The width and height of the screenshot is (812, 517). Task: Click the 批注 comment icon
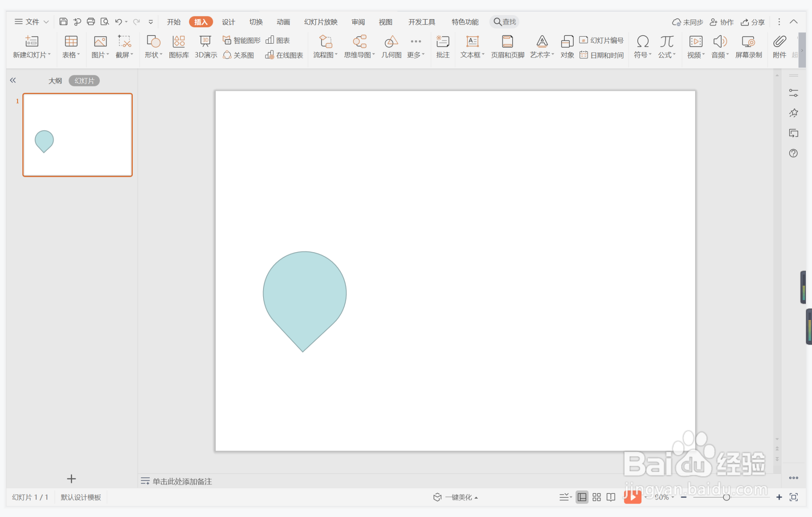tap(443, 46)
